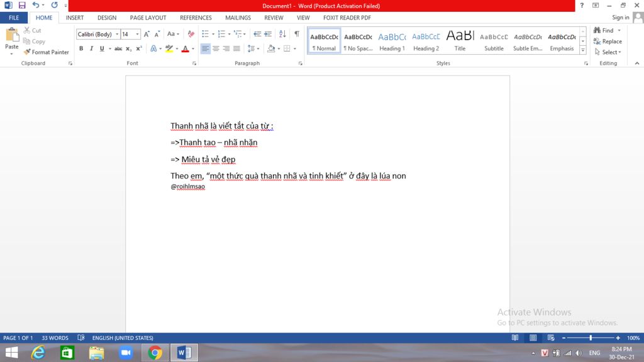Switch to Read Mode view

pos(514,337)
